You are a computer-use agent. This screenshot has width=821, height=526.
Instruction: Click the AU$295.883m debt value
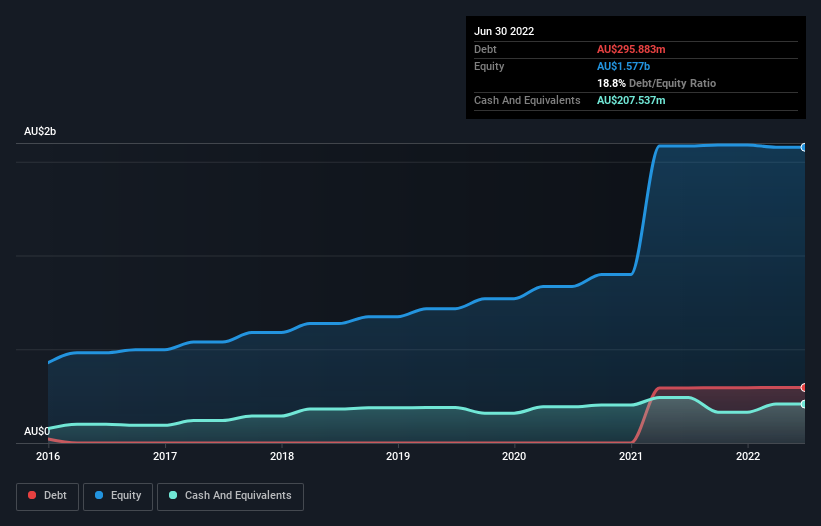pyautogui.click(x=631, y=49)
